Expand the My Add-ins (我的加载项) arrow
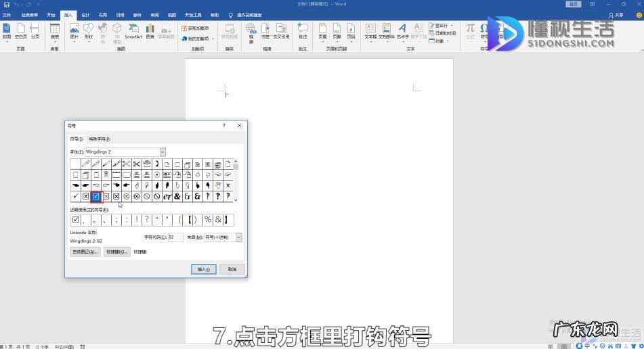Screen dimensions: 644x349 213,39
